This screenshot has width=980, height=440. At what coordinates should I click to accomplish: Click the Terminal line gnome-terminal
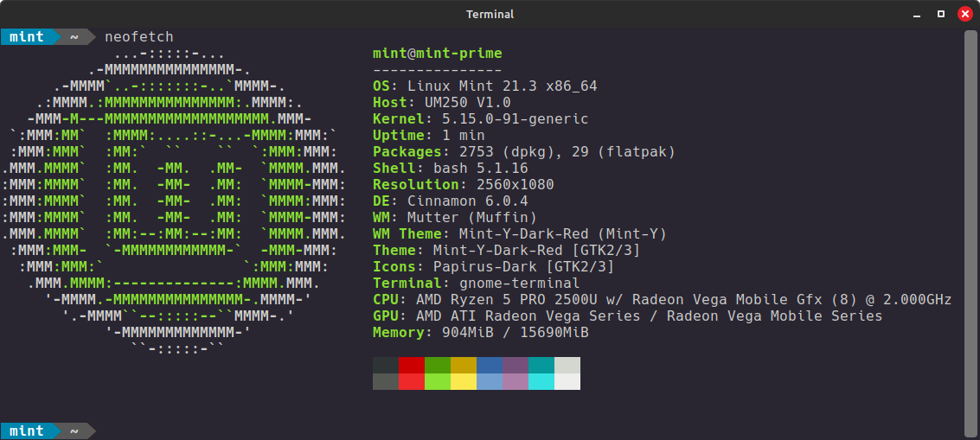click(x=477, y=284)
